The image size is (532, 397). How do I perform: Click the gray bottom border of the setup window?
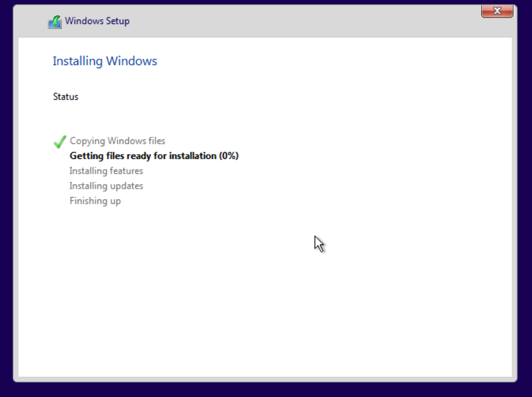[x=265, y=379]
